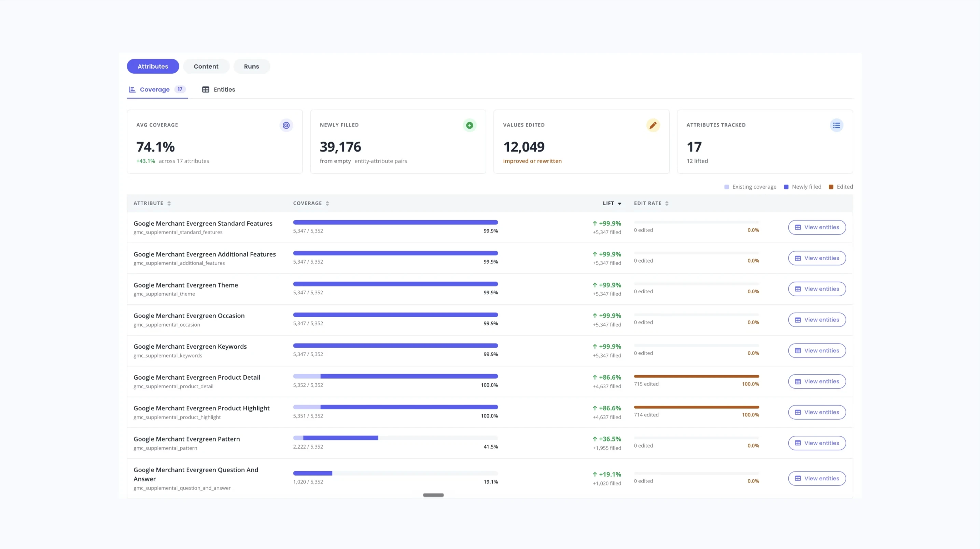Click '+43.1%' coverage change
This screenshot has height=549, width=980.
146,161
